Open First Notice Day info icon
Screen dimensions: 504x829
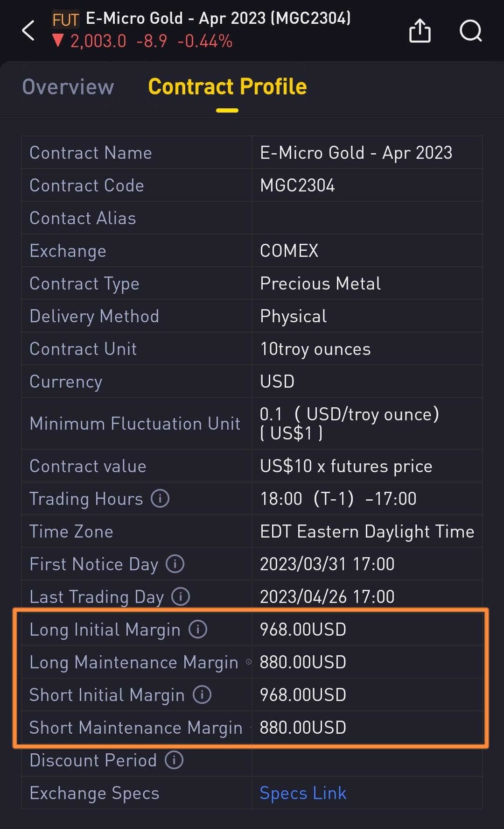pyautogui.click(x=175, y=564)
